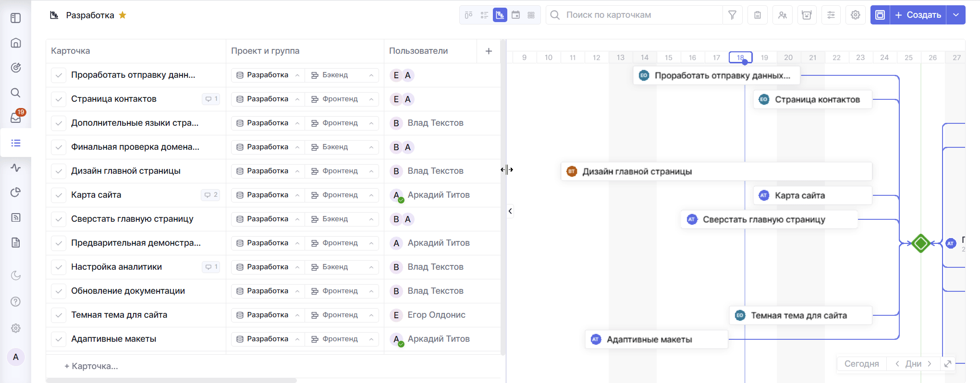Collapse the table panel with chevron

pos(510,211)
